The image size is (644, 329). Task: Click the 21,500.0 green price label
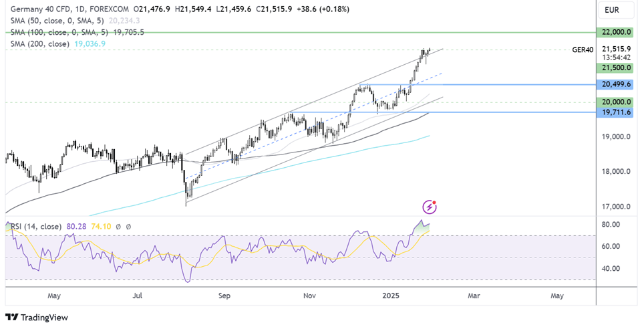click(x=615, y=68)
